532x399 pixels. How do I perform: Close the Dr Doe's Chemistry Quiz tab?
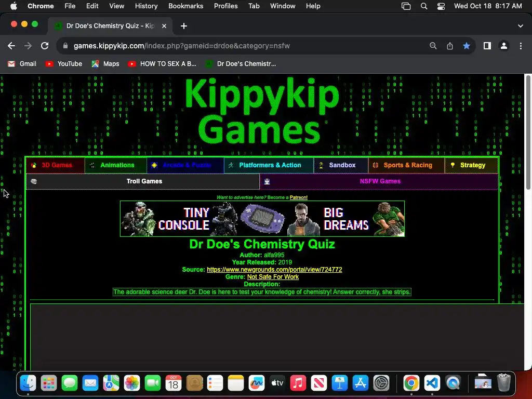point(164,26)
